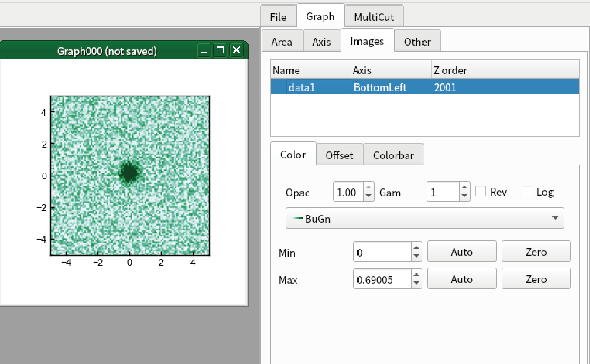
Task: Open the File tab
Action: (x=278, y=17)
